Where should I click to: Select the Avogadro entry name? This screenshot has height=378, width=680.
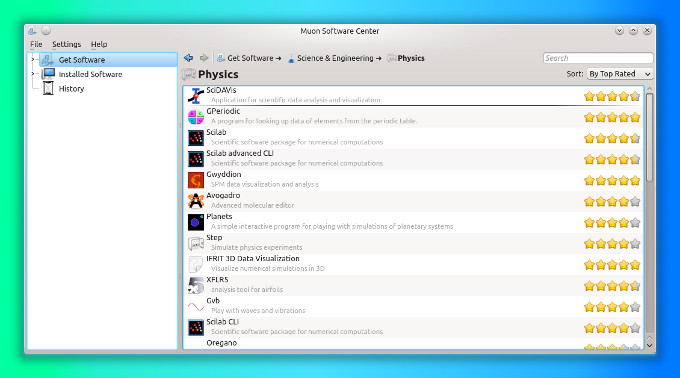pos(223,196)
